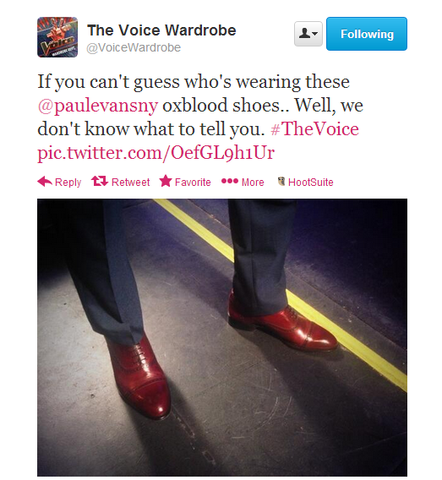Click the Retweet text label
The image size is (442, 480).
point(131,182)
